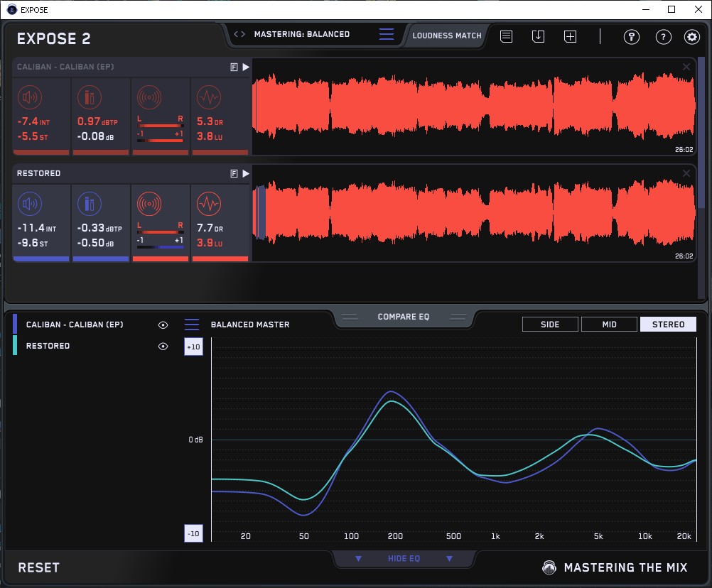Click Restored -11.4 INT loudness value

coord(36,228)
